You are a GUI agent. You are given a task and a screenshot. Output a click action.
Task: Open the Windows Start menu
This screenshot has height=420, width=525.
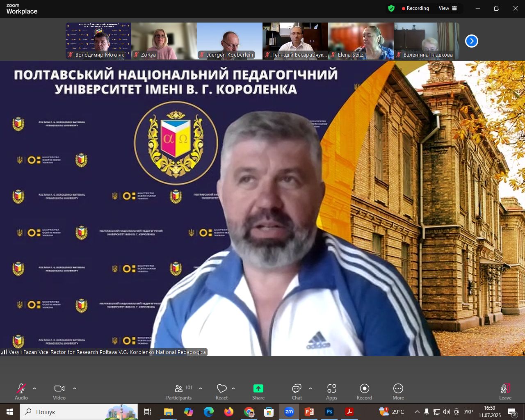click(x=10, y=412)
